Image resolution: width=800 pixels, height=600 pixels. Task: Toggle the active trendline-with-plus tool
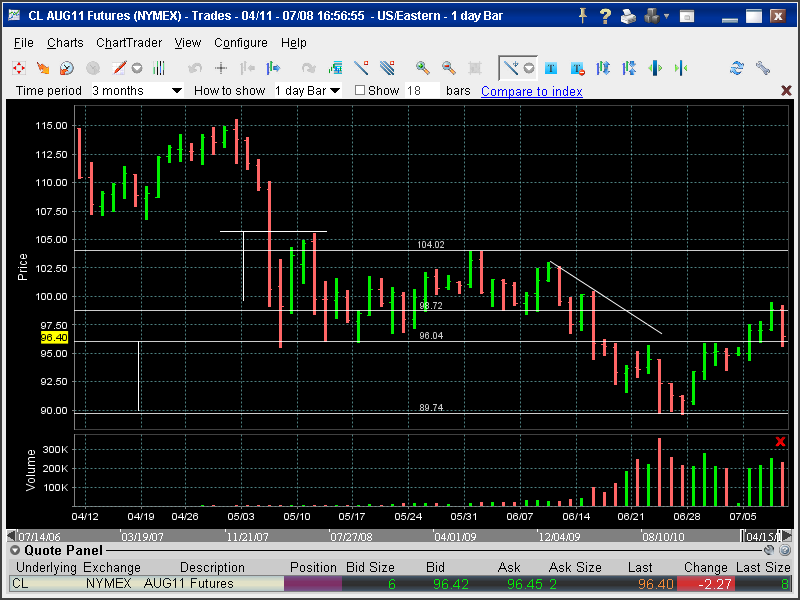tap(511, 68)
